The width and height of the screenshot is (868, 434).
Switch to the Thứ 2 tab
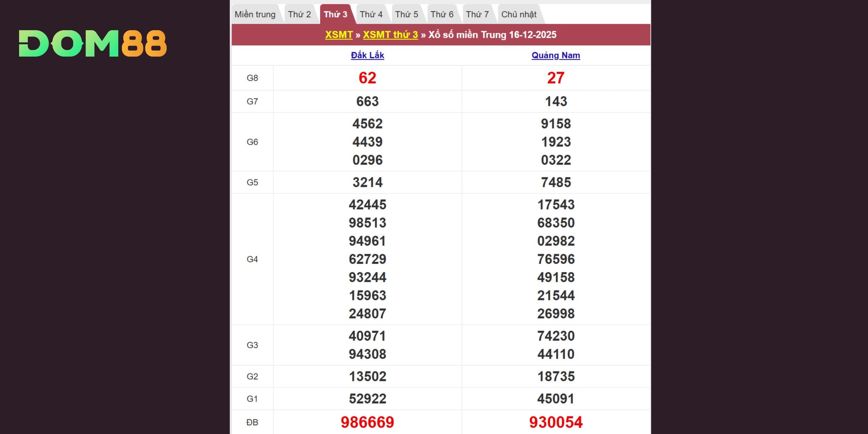point(299,15)
